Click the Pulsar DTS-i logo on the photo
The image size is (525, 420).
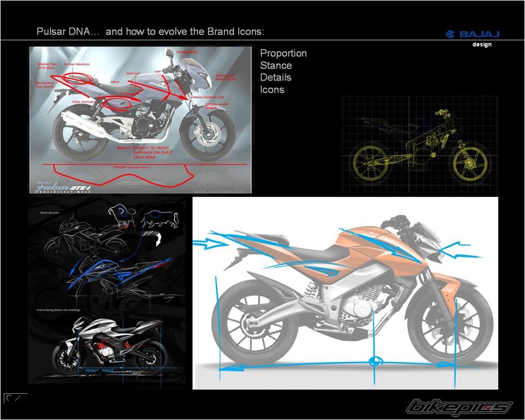point(64,188)
